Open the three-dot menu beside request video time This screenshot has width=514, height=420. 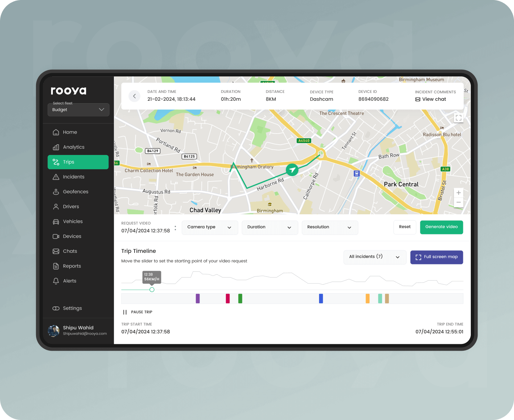(x=175, y=228)
